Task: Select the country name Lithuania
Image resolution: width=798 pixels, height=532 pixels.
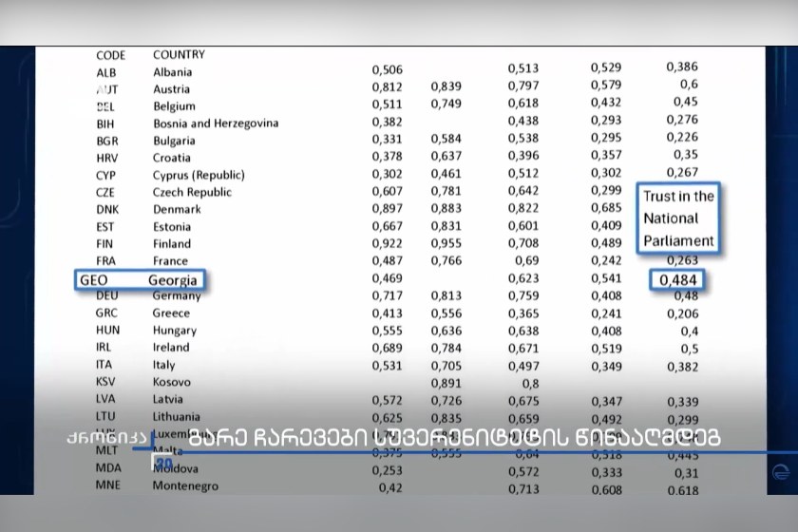Action: [x=176, y=416]
